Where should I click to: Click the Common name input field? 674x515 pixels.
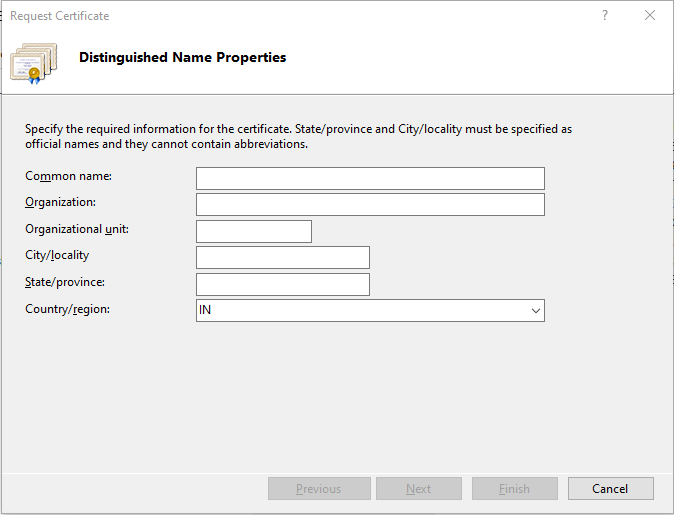pyautogui.click(x=370, y=178)
